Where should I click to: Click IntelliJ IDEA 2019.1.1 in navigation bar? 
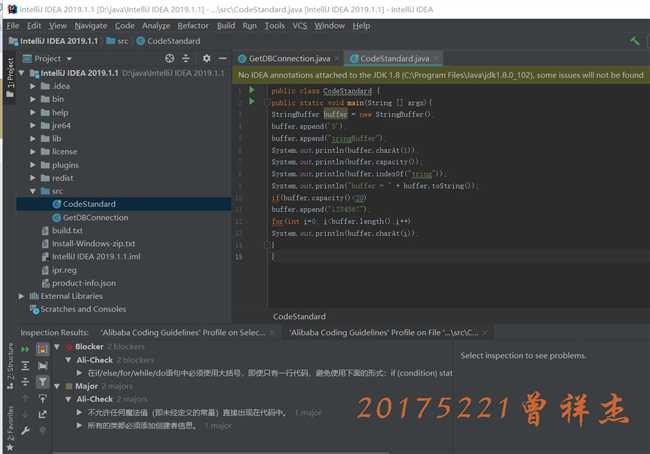pyautogui.click(x=54, y=41)
